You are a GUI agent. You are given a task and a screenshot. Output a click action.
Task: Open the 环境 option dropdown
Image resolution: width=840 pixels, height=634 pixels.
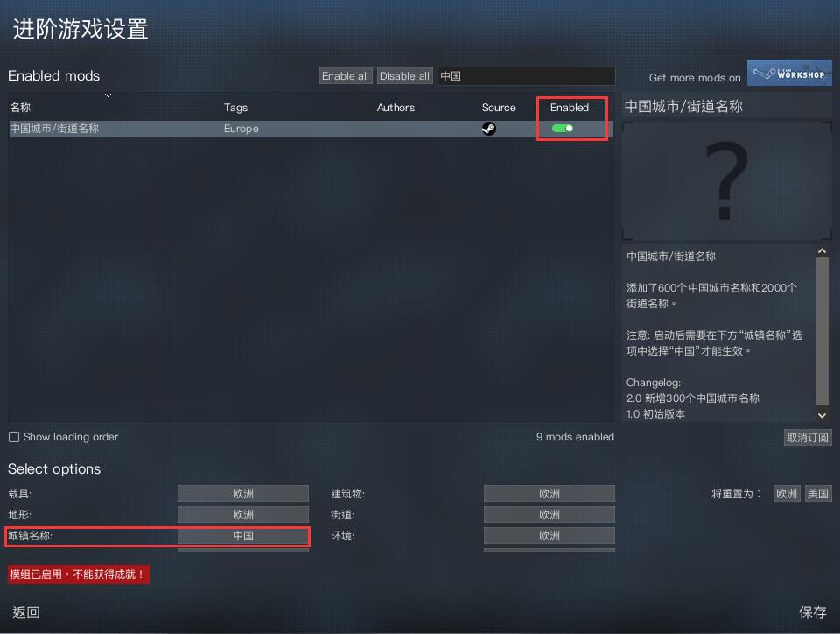pyautogui.click(x=549, y=536)
